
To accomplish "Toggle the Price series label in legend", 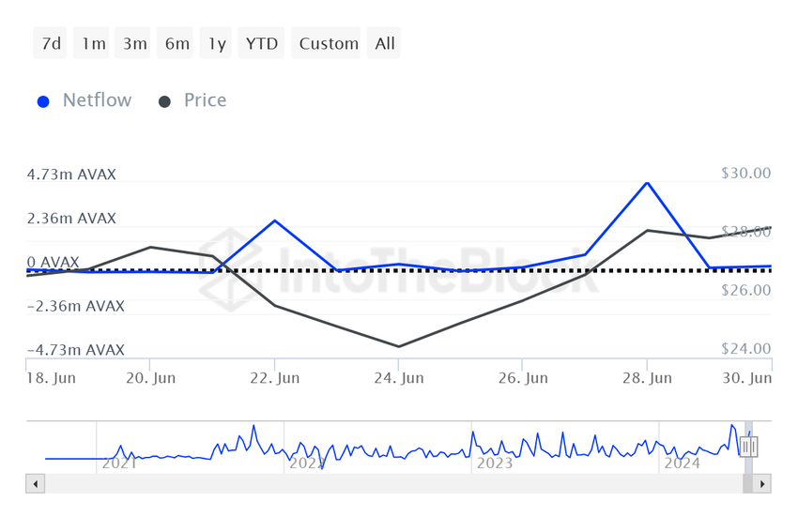I will pos(205,100).
